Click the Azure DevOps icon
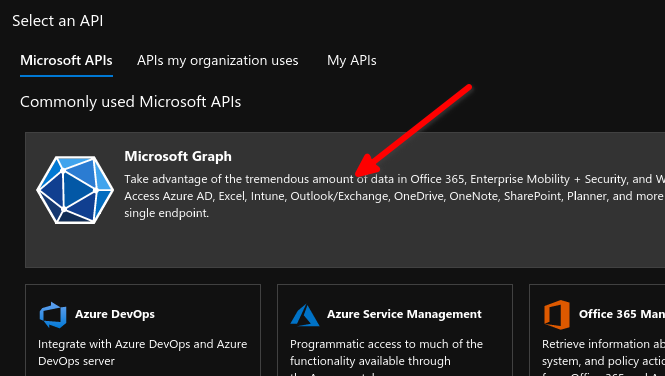Viewport: 665px width, 376px height. [53, 315]
